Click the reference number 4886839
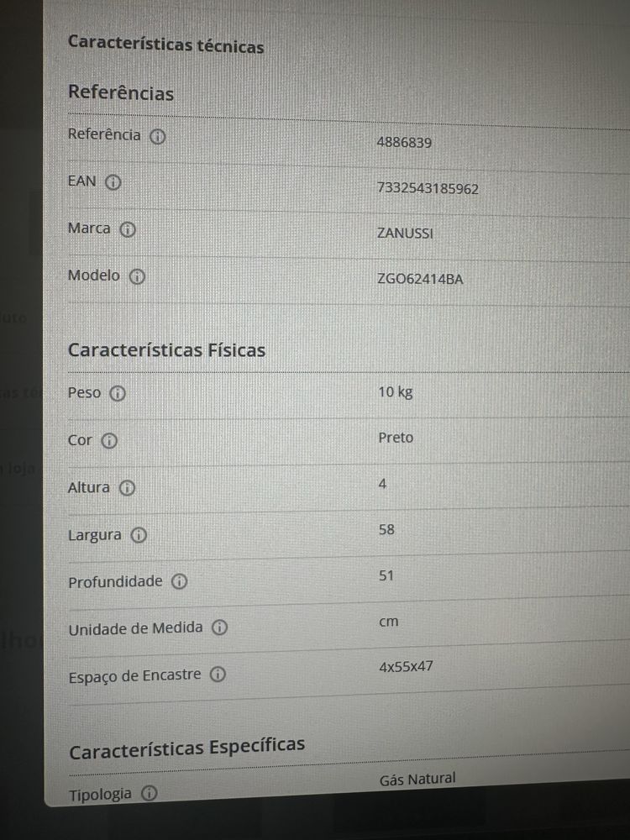Screen dimensions: 630x840 click(x=404, y=143)
